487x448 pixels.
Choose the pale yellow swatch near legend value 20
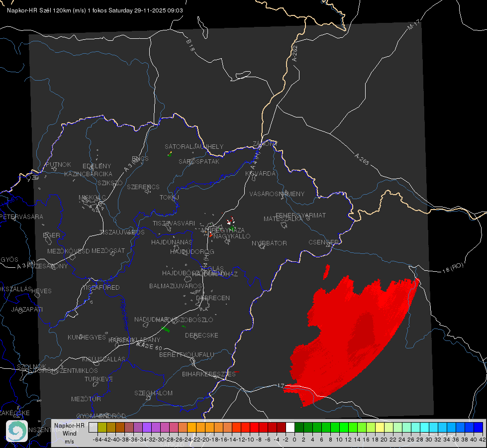pos(380,427)
